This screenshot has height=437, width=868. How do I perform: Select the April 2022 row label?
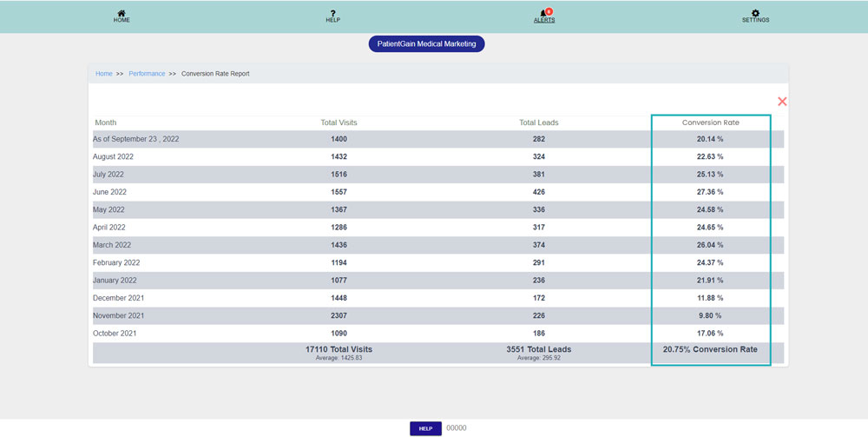click(x=109, y=228)
